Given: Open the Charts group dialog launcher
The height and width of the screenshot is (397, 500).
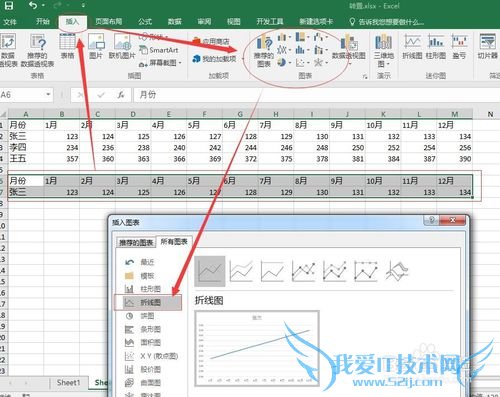Looking at the screenshot, I should [x=365, y=77].
